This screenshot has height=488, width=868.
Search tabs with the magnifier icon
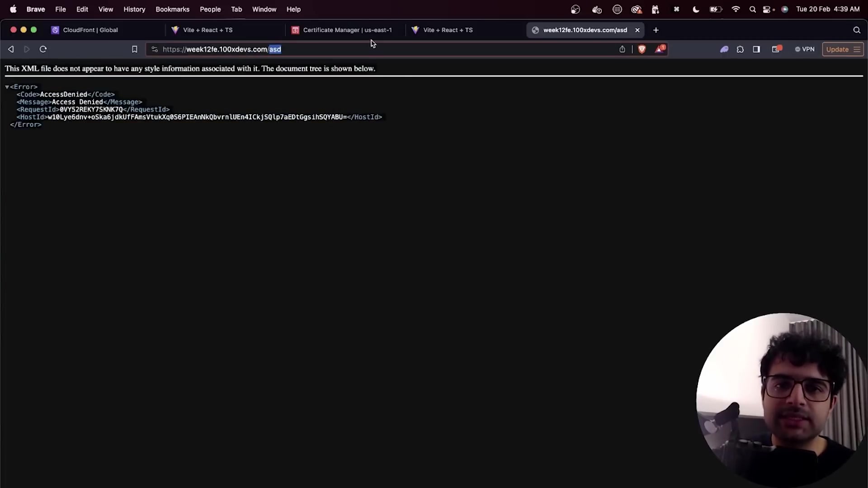[x=857, y=30]
